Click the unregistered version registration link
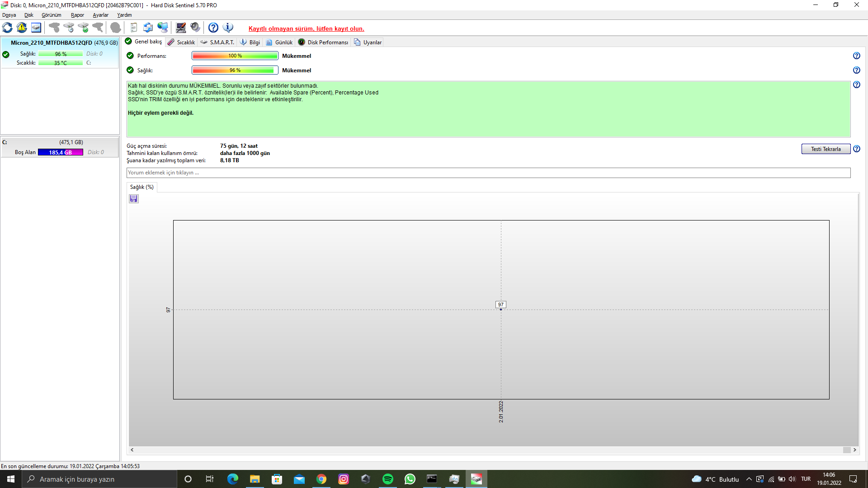 tap(306, 28)
